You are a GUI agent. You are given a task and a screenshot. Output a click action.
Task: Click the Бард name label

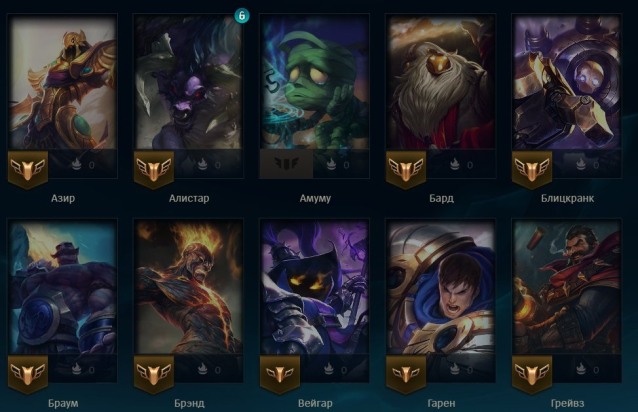pyautogui.click(x=441, y=198)
